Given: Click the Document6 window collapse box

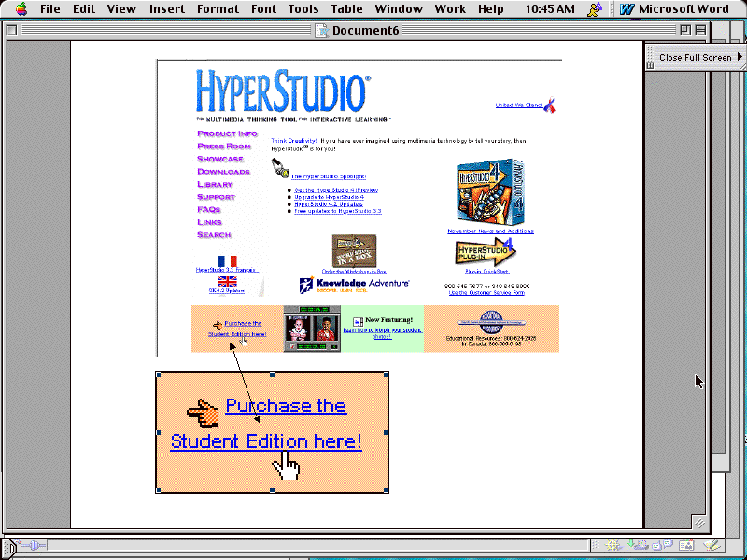Looking at the screenshot, I should coord(700,31).
